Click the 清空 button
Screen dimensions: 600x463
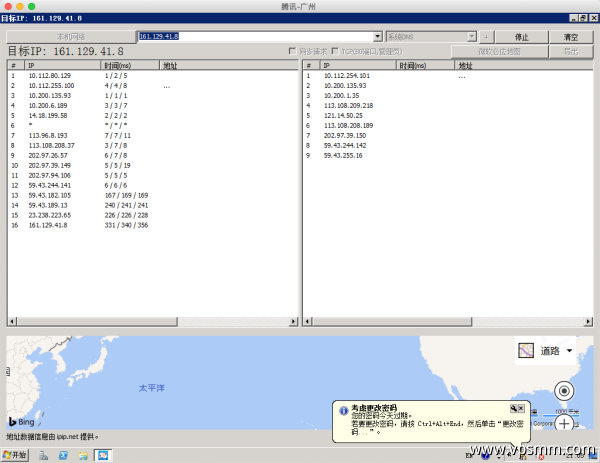(x=571, y=37)
